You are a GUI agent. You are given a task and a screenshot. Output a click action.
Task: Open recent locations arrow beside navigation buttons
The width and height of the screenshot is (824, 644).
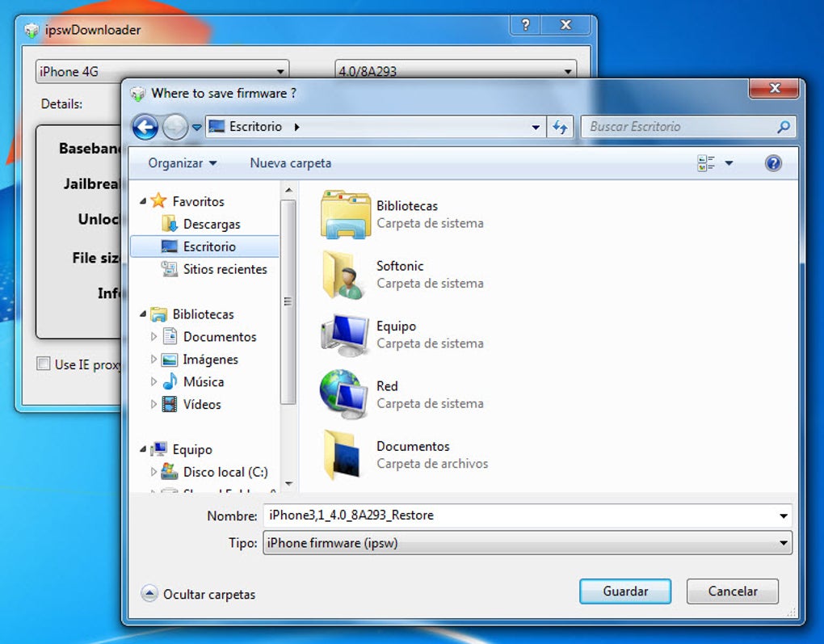pos(196,127)
